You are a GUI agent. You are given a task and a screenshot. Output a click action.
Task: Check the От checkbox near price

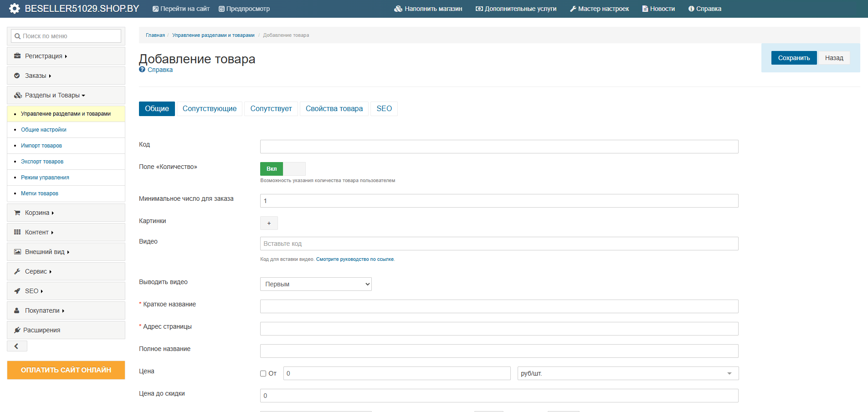coord(263,374)
